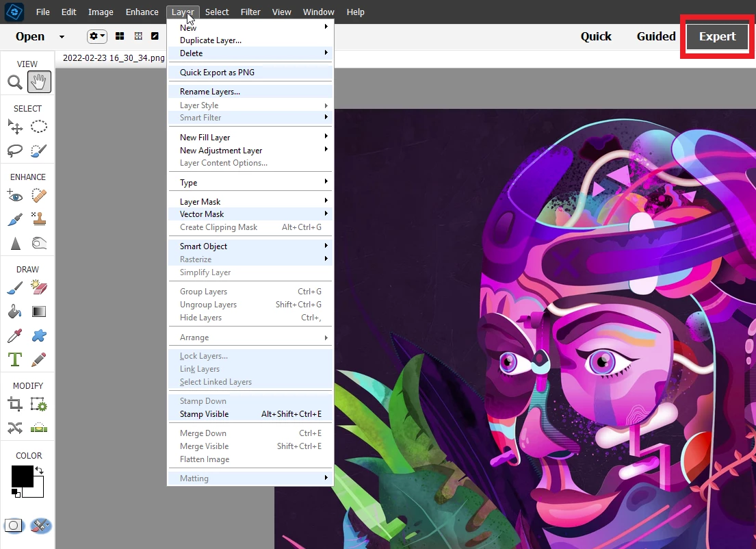
Task: Switch to Guided mode
Action: pos(656,37)
